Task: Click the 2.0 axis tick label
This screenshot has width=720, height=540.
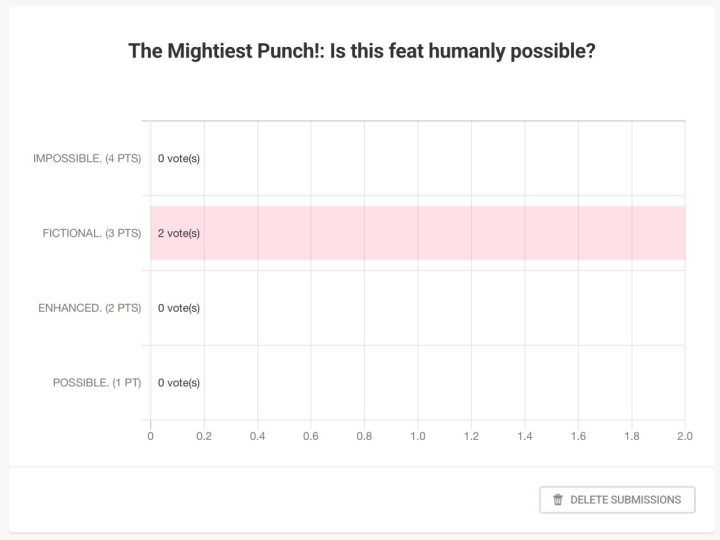Action: click(685, 436)
